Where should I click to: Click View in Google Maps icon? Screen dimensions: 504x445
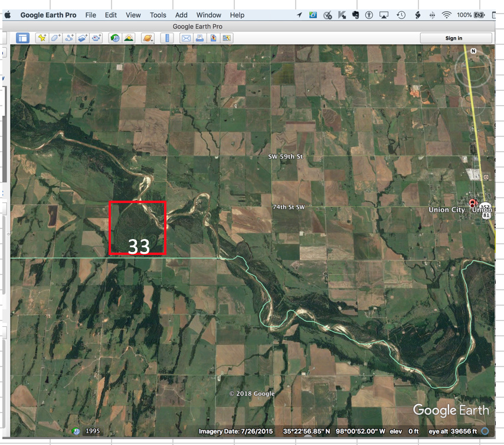pos(226,38)
